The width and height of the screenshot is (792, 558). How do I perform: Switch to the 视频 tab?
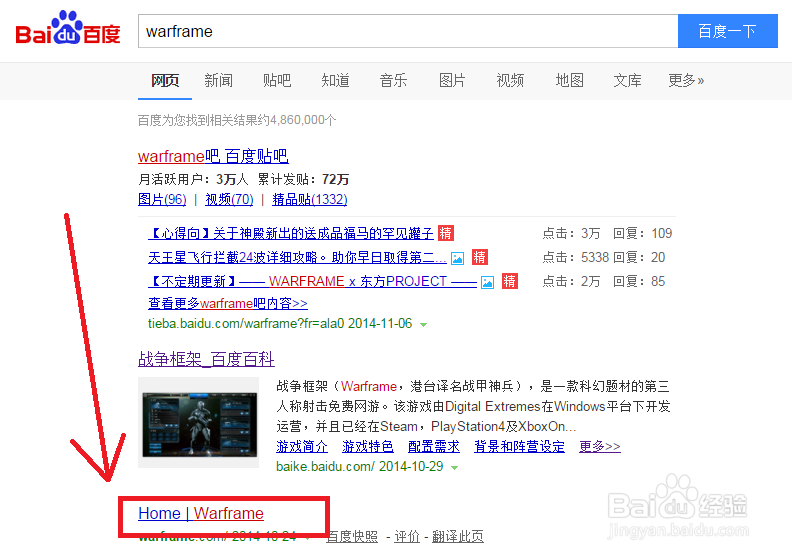(x=510, y=80)
